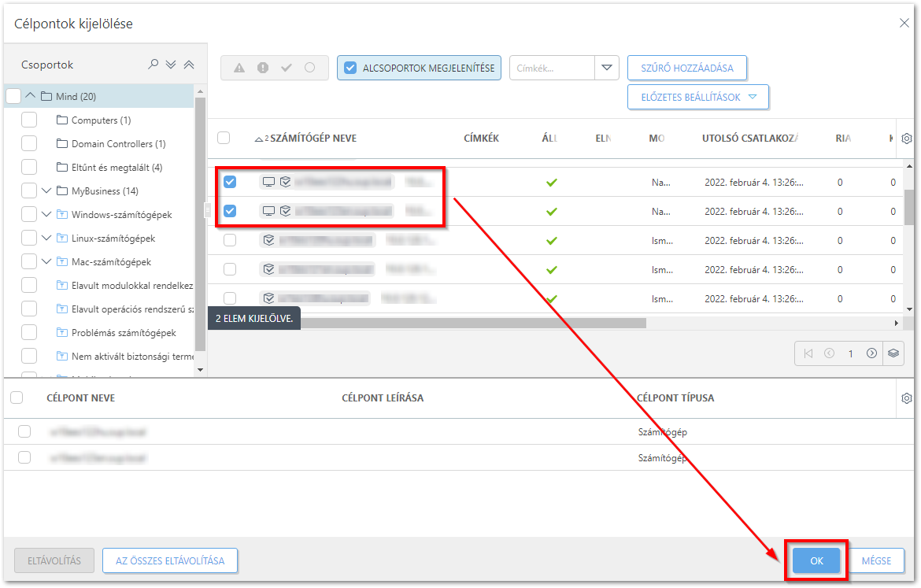921x588 pixels.
Task: Select all computers with header checkbox
Action: 224,138
